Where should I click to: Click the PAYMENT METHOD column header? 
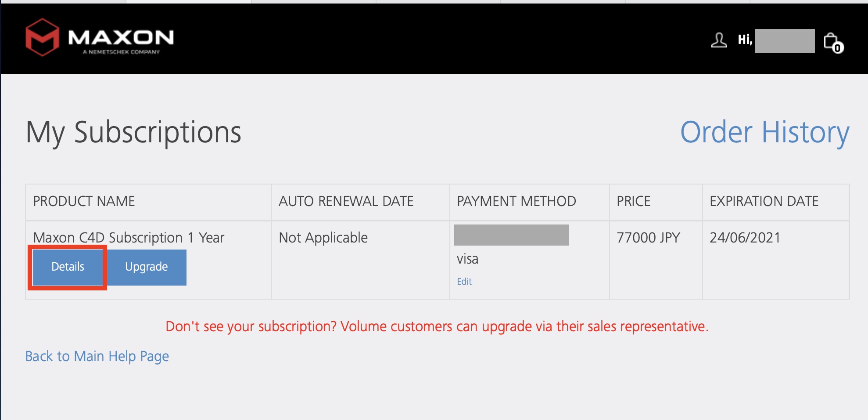click(x=516, y=202)
